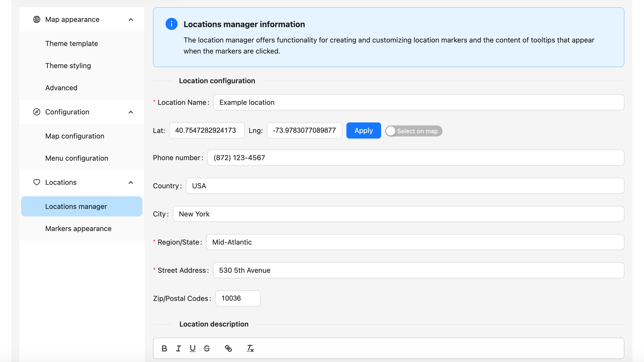Click the Bold formatting icon
Image resolution: width=644 pixels, height=362 pixels.
tap(164, 348)
